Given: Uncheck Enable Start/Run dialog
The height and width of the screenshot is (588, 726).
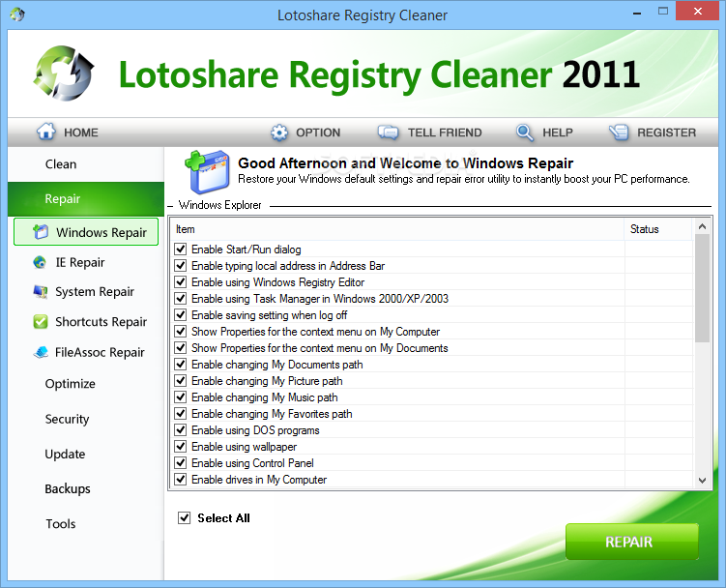Looking at the screenshot, I should 181,250.
